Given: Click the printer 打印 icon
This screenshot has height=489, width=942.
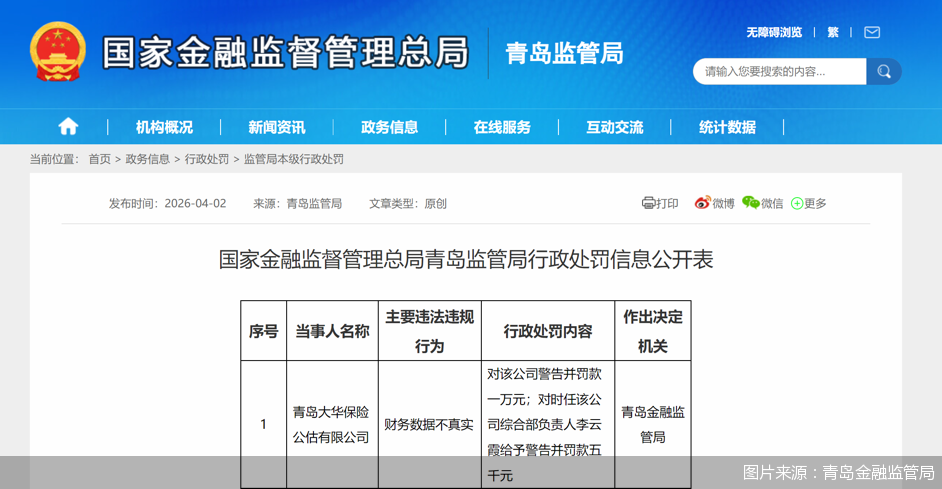Looking at the screenshot, I should pyautogui.click(x=648, y=203).
